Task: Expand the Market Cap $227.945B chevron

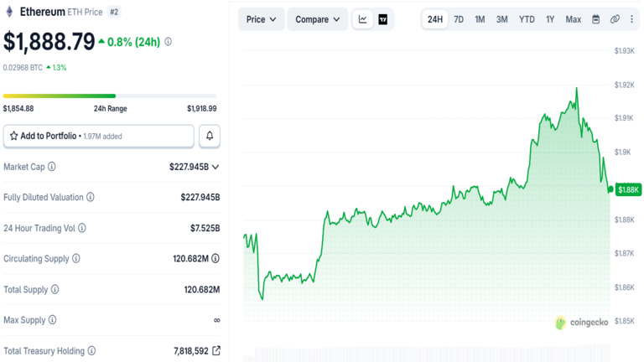Action: pyautogui.click(x=216, y=167)
